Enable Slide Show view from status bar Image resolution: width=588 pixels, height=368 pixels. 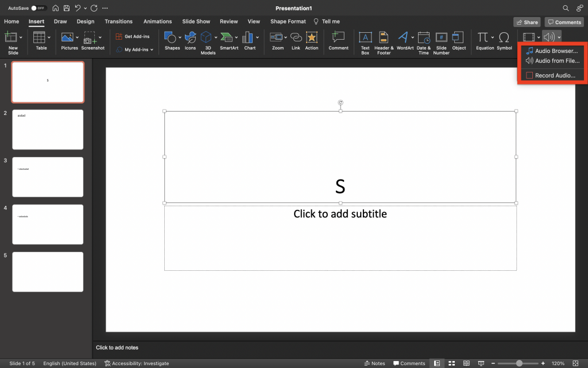click(481, 363)
